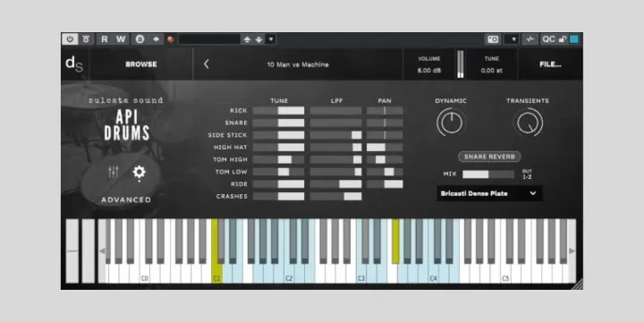Adjust the KICK LPF slider
This screenshot has height=322, width=644.
click(x=336, y=111)
